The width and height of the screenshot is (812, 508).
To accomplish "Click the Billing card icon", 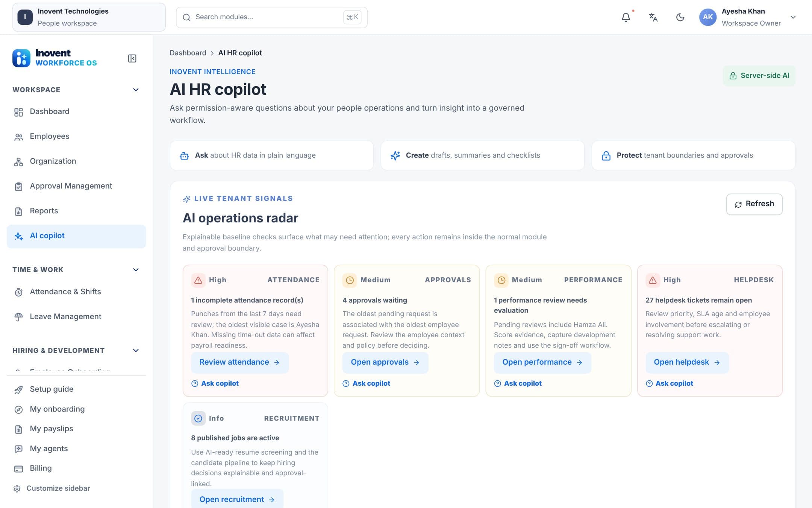I will coord(18,469).
